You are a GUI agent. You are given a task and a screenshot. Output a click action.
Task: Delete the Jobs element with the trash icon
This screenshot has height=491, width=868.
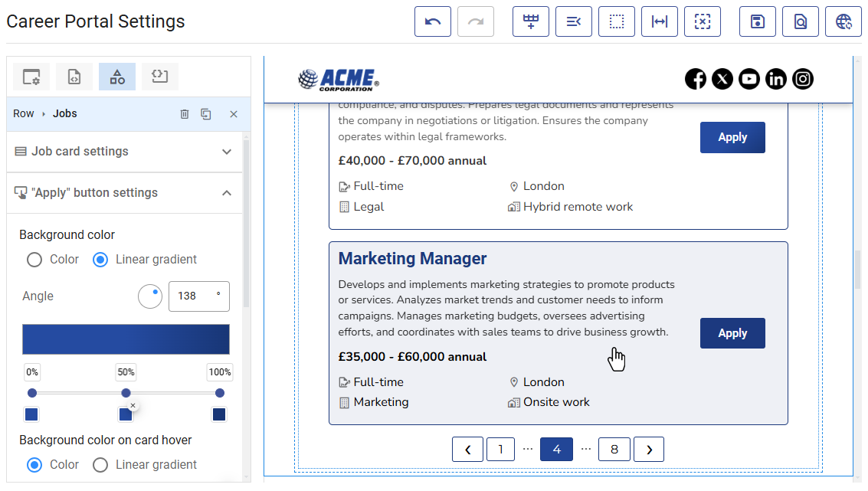click(x=184, y=113)
